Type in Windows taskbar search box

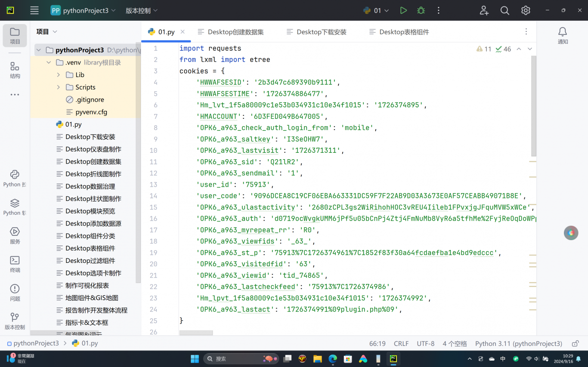(241, 358)
